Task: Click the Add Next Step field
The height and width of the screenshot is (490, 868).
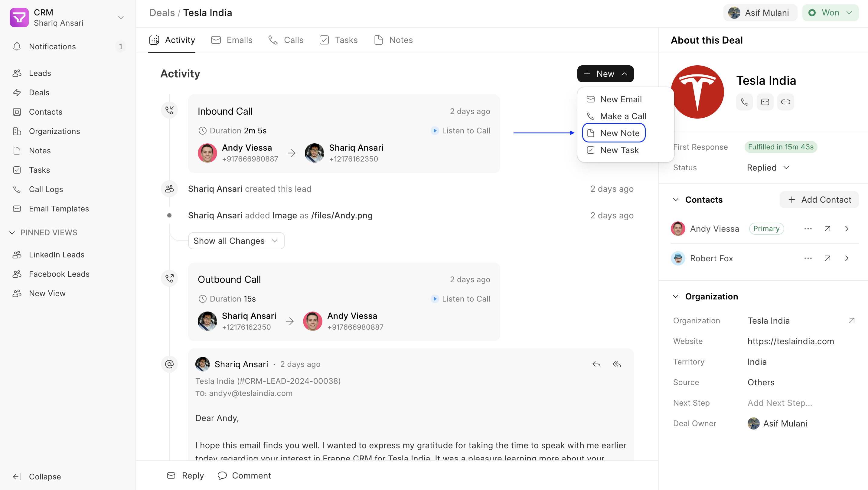Action: (780, 403)
